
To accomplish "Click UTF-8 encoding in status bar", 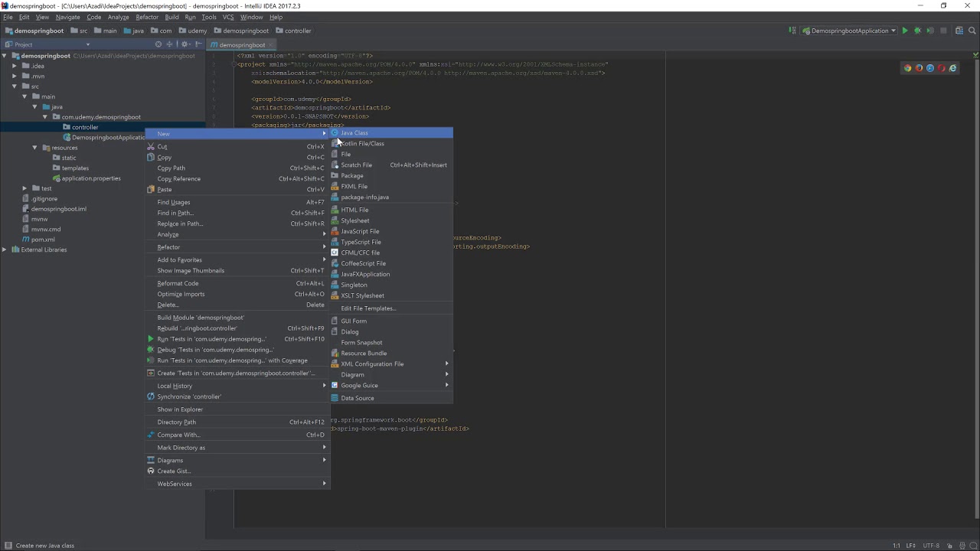I will click(x=931, y=546).
